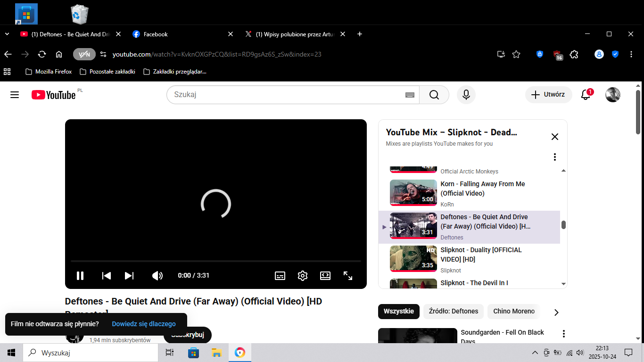Skip to the next video in player
This screenshot has width=644, height=362.
click(x=129, y=276)
